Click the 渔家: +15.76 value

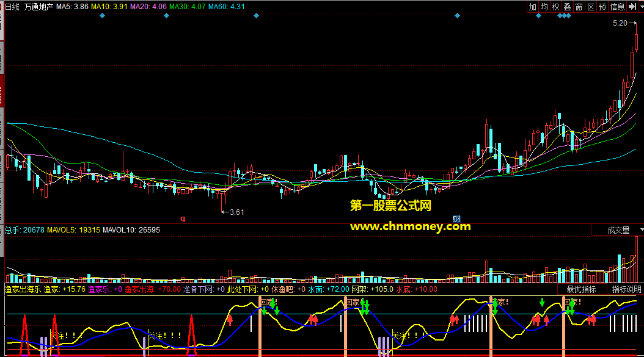[x=65, y=289]
